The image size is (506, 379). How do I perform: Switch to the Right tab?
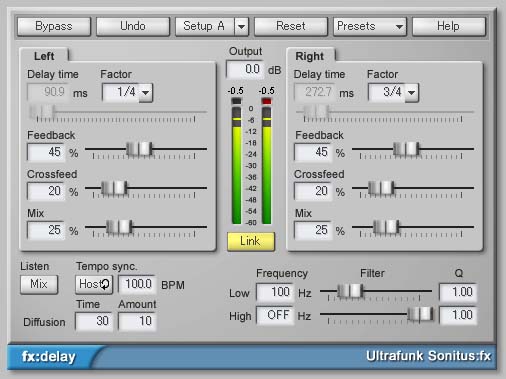click(x=310, y=56)
